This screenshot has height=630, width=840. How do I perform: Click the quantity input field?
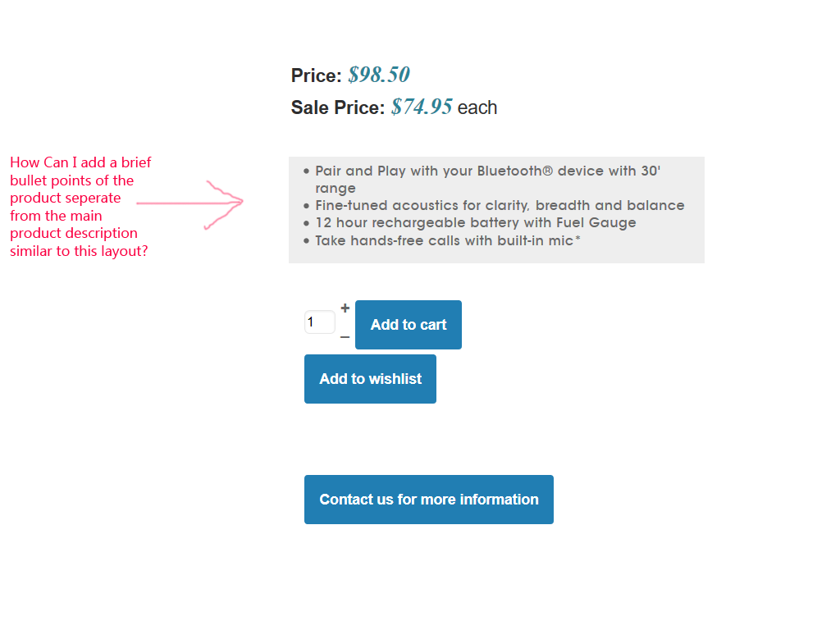pyautogui.click(x=319, y=322)
